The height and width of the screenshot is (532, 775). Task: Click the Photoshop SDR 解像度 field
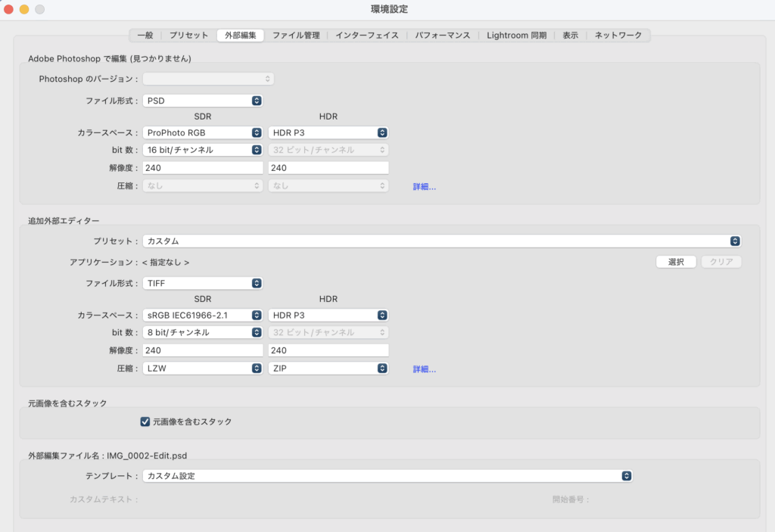pos(203,168)
